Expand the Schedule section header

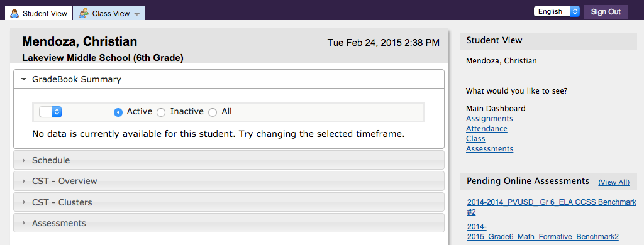pos(229,160)
